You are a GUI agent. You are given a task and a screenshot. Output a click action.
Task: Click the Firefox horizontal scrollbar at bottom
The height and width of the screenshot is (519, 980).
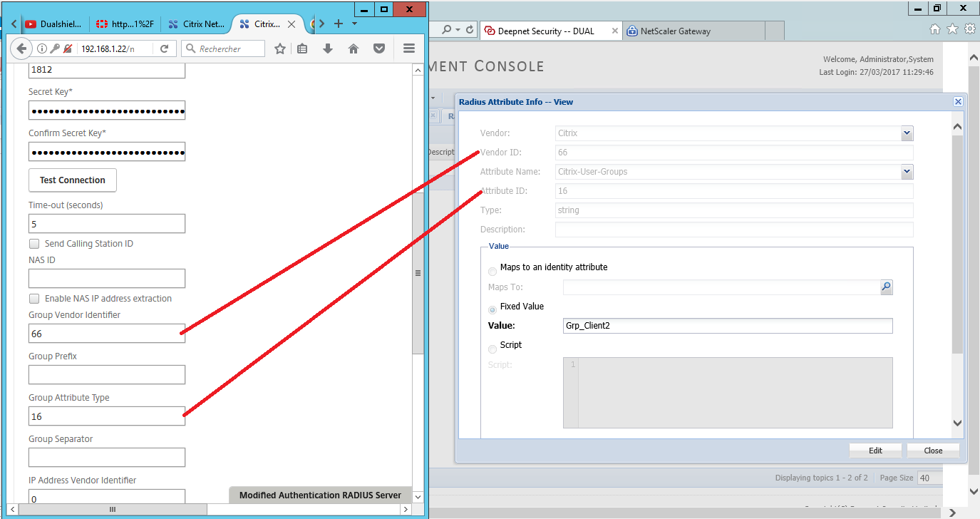pos(112,509)
